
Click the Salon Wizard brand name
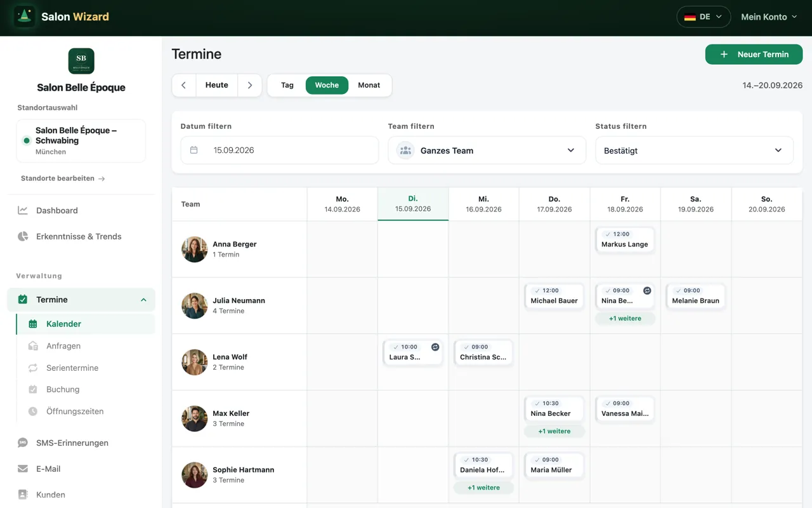75,17
